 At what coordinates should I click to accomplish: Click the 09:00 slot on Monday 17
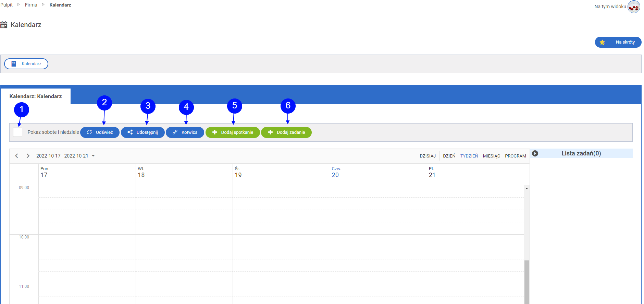pyautogui.click(x=87, y=191)
